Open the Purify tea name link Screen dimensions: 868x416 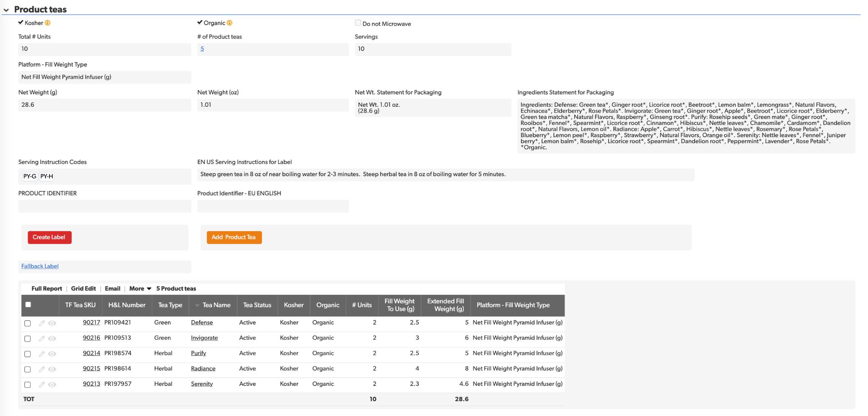[x=198, y=353]
